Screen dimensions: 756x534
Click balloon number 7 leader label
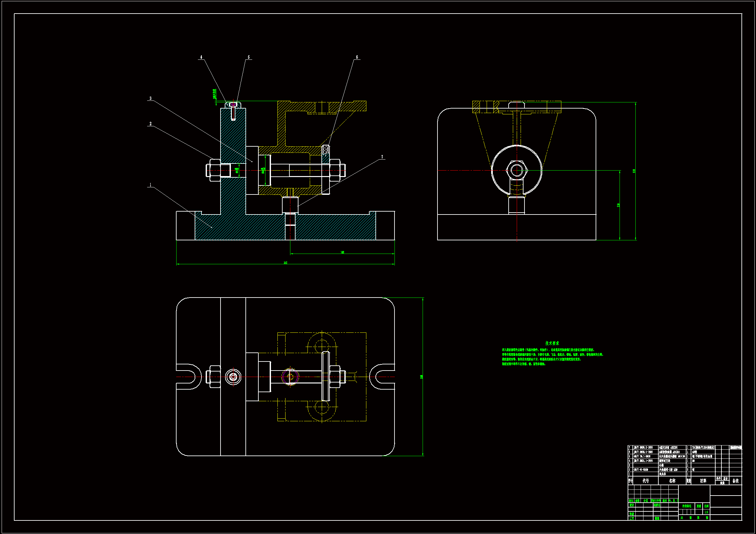tap(382, 157)
